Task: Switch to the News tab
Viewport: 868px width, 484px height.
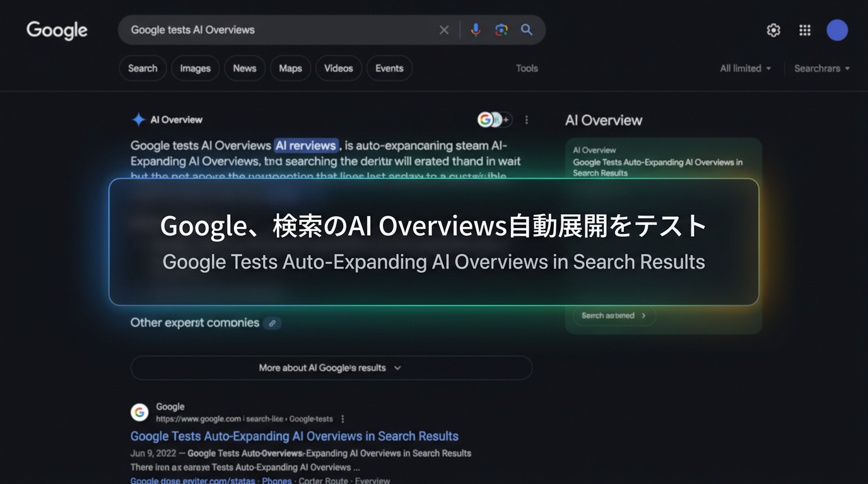Action: pos(245,68)
